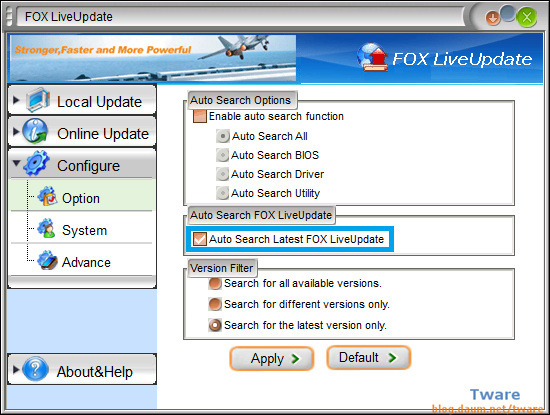550x415 pixels.
Task: Click the About&Help question mark icon
Action: coord(35,369)
